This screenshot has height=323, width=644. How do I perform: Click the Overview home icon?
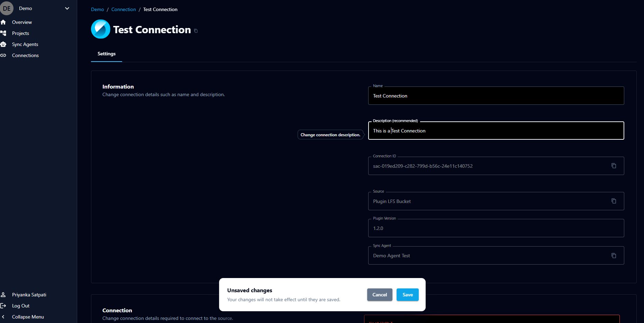(x=3, y=22)
